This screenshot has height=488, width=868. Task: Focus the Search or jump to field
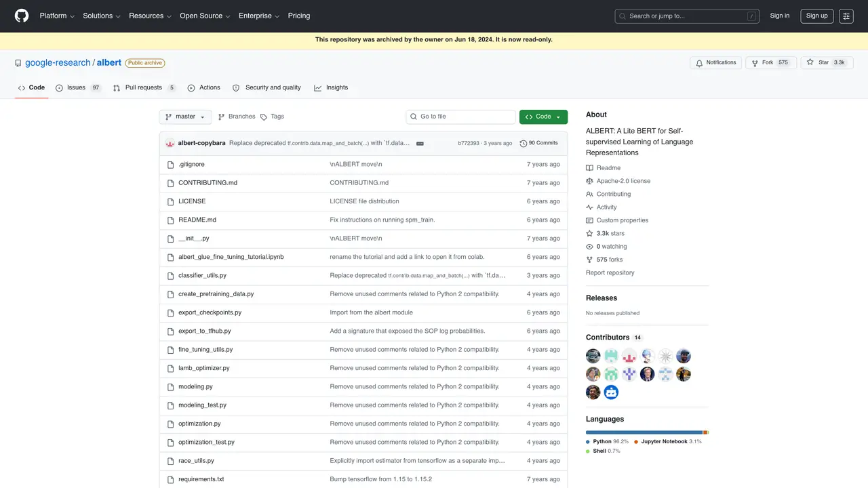[687, 16]
